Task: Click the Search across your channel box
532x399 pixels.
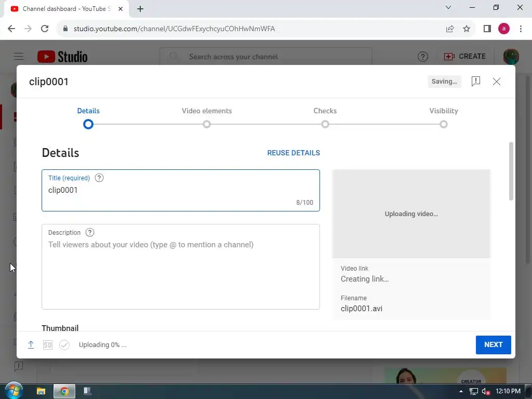Action: click(x=265, y=57)
